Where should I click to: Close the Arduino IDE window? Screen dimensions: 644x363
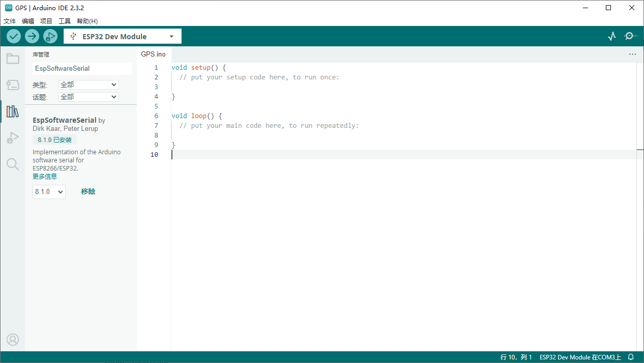coord(632,8)
